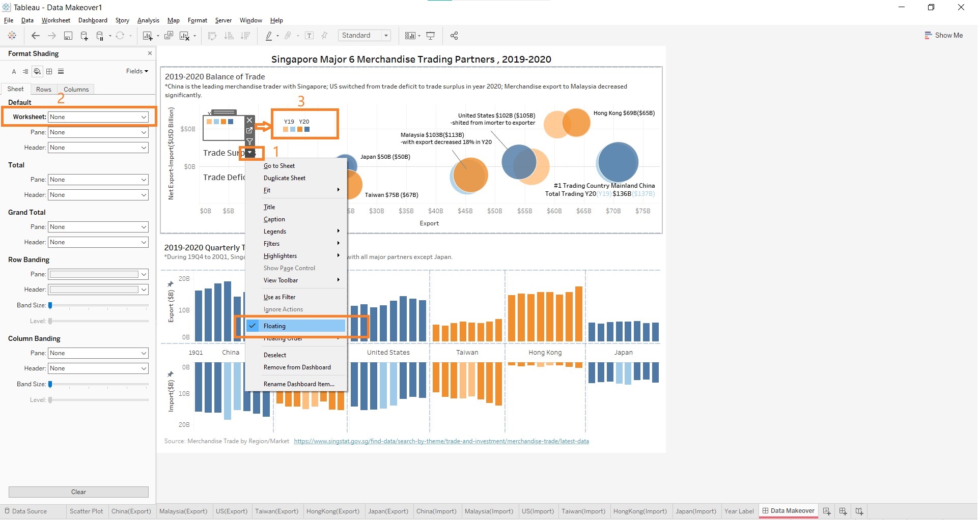Open the Column Banding Pane dropdown

click(98, 353)
